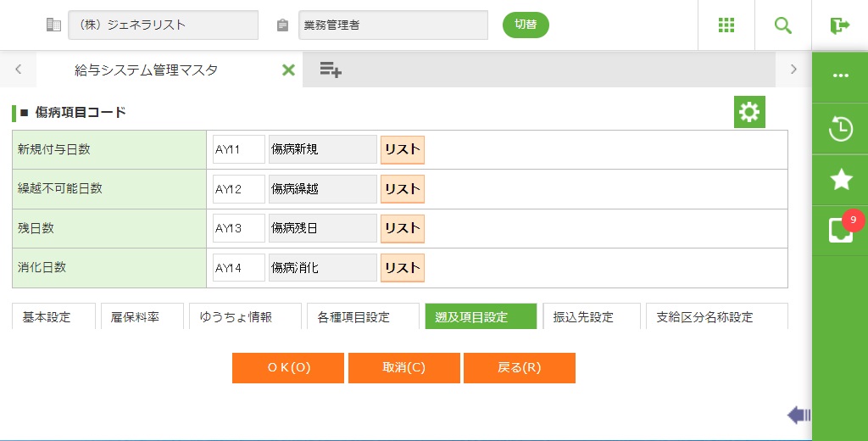Image resolution: width=868 pixels, height=441 pixels.
Task: Open リスト for 新規付与日数 row
Action: click(x=403, y=149)
